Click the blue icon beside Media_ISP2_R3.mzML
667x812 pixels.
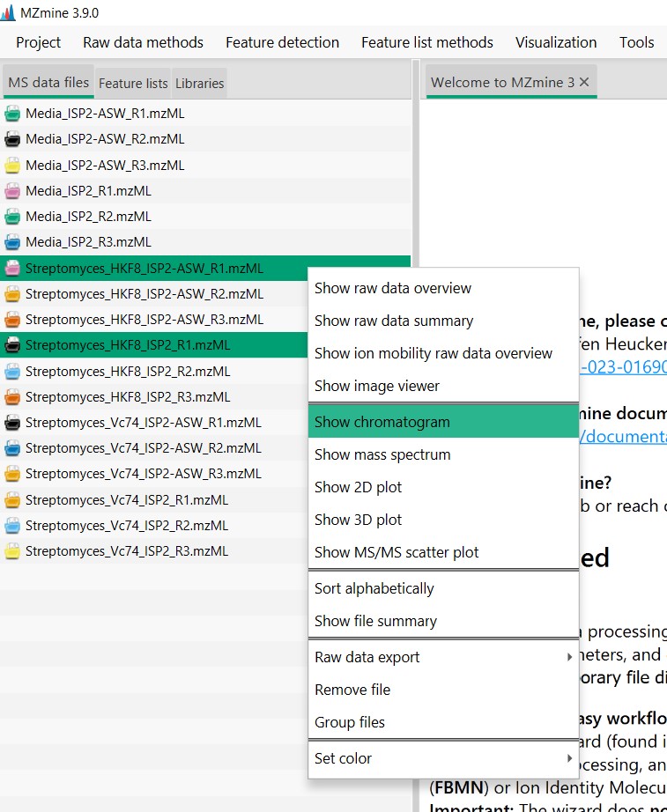[12, 242]
